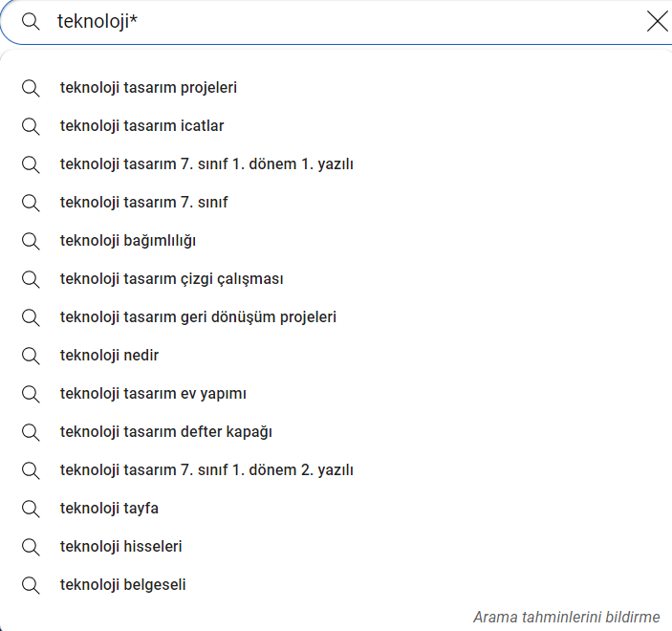Select 'teknoloji hisseleri' suggestion
The height and width of the screenshot is (631, 672).
click(x=120, y=547)
